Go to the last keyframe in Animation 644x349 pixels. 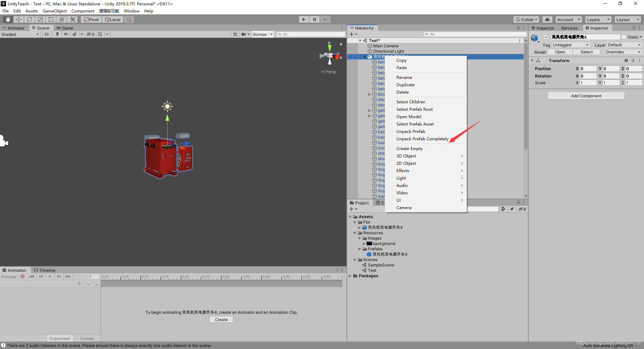[x=68, y=277]
